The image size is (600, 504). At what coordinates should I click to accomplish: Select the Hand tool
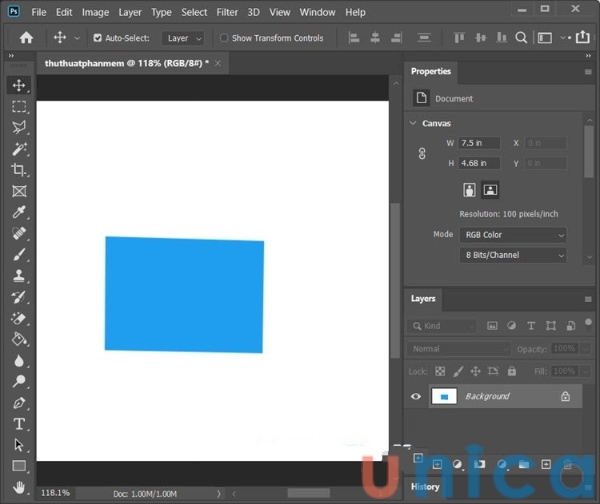pos(19,487)
